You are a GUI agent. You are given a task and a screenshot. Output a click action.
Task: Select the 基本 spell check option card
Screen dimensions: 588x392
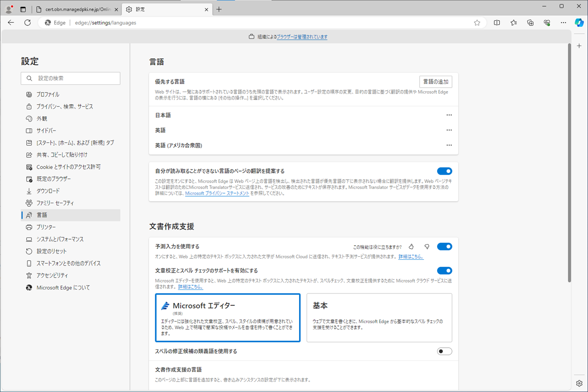379,318
